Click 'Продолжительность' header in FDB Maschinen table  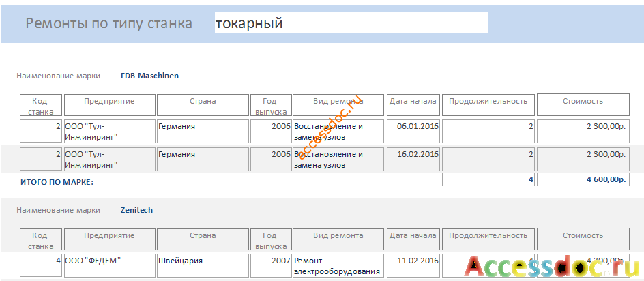pos(488,105)
